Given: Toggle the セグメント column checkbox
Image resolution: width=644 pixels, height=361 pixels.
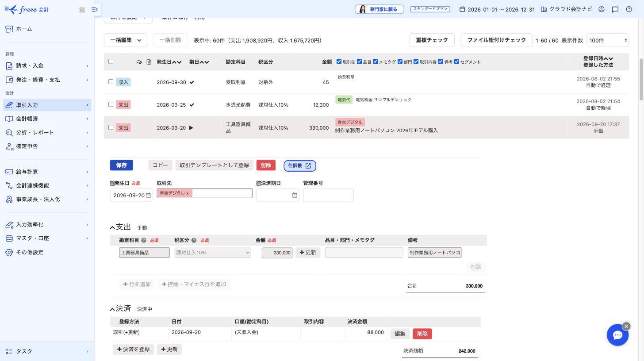Looking at the screenshot, I should click(456, 61).
